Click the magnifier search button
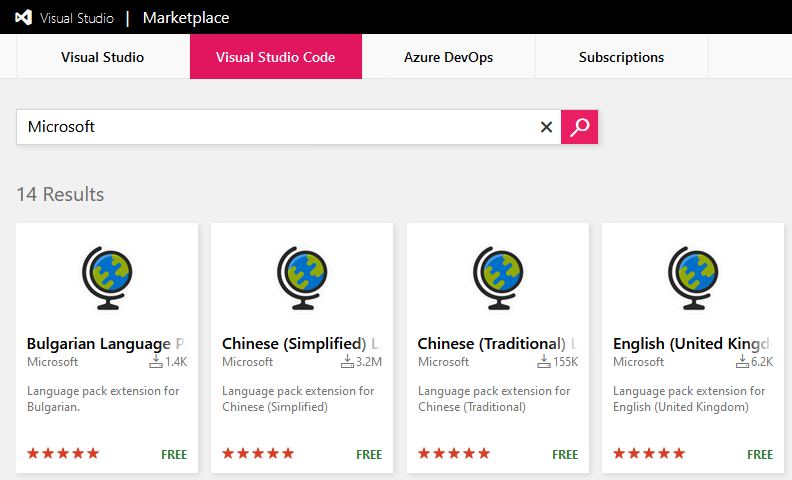This screenshot has width=792, height=480. pyautogui.click(x=579, y=127)
